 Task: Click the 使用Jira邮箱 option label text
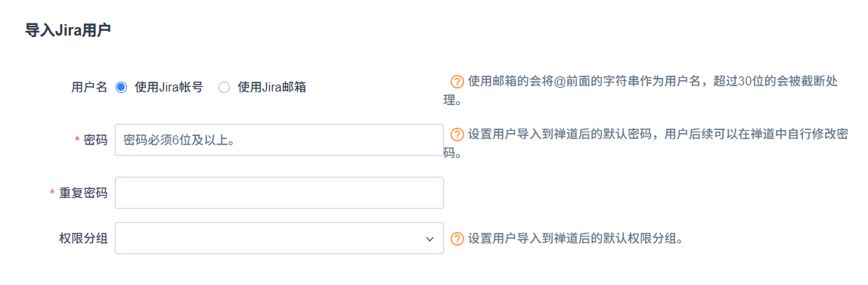click(x=271, y=87)
